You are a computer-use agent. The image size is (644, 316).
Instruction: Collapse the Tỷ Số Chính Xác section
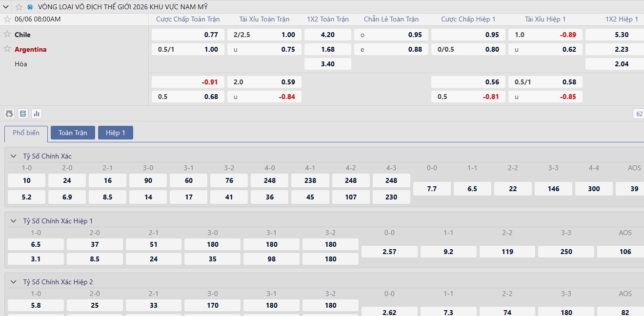coord(14,156)
